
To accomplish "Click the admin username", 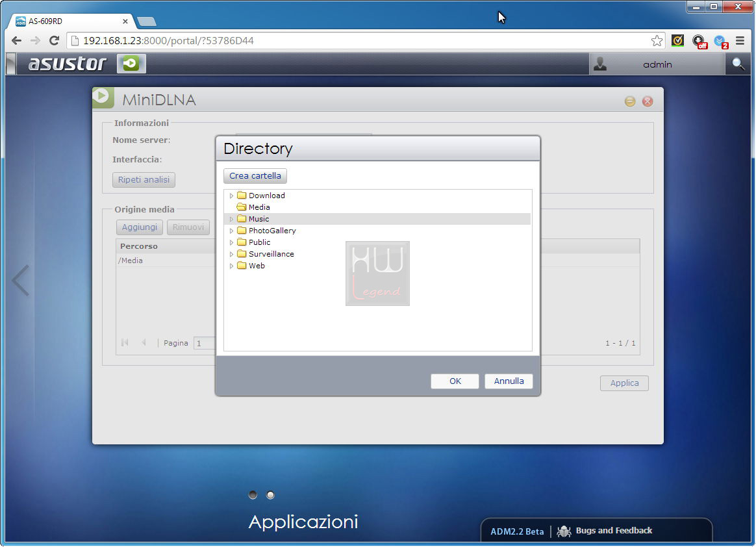I will point(657,64).
